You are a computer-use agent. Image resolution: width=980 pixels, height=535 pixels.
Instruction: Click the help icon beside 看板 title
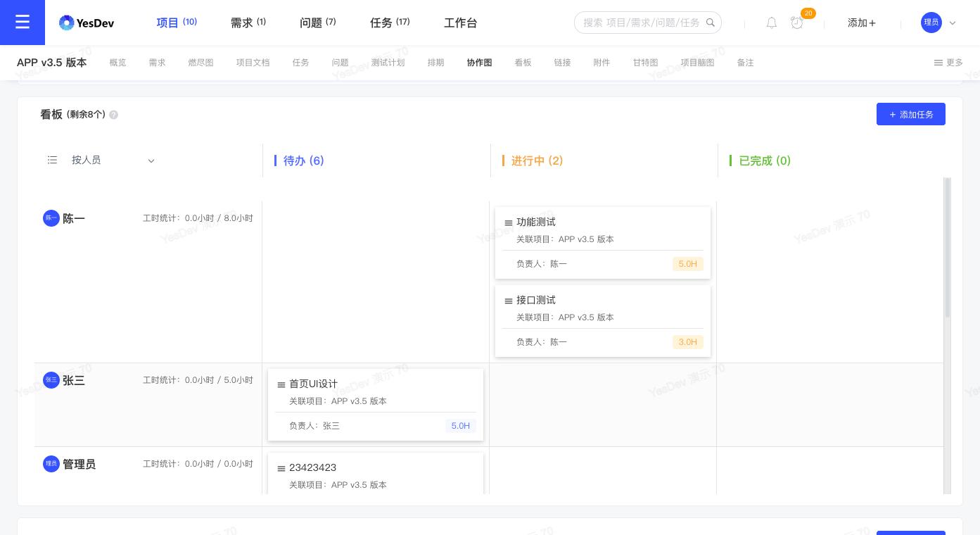[113, 115]
